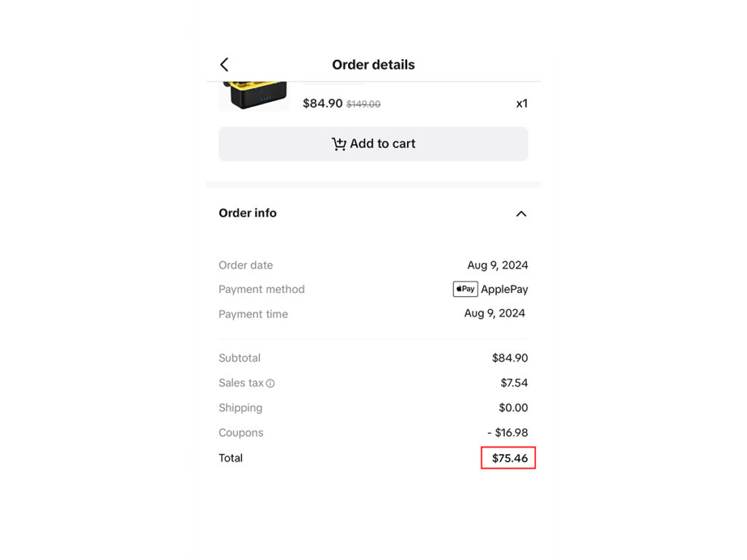This screenshot has height=560, width=747.
Task: Click the $7.54 sales tax value
Action: point(514,383)
